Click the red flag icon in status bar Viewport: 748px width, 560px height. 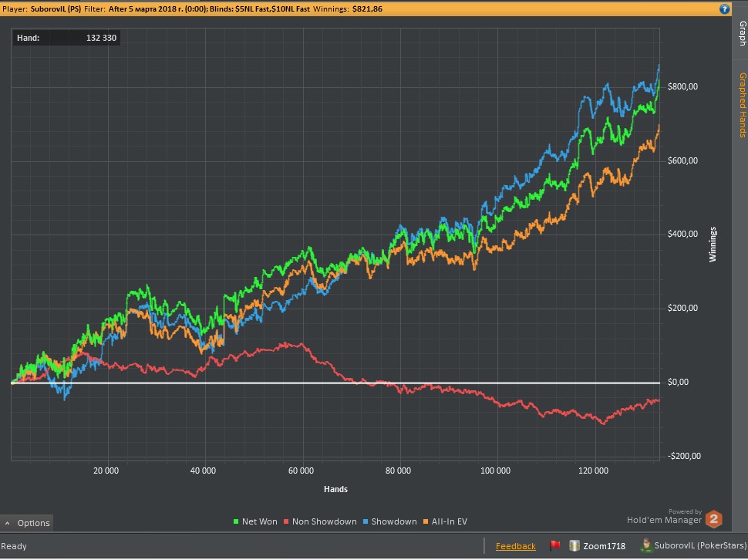[554, 546]
